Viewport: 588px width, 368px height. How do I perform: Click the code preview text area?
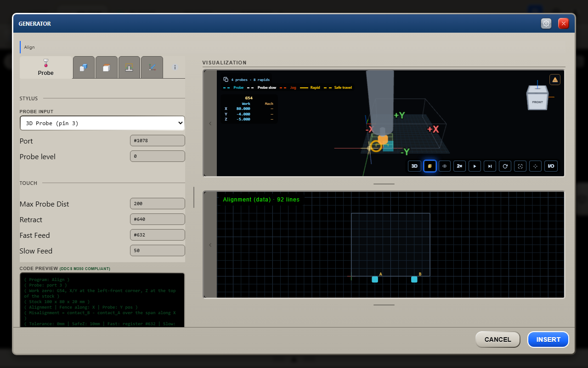[x=102, y=300]
